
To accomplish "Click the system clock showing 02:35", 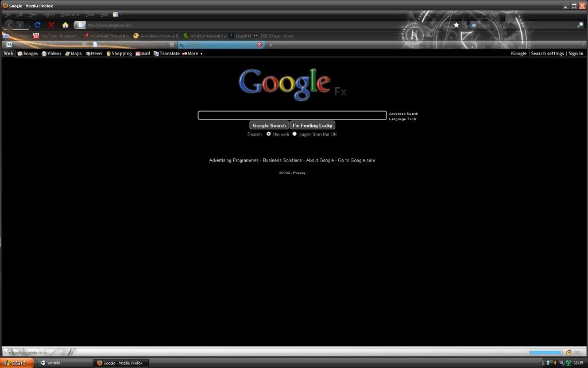I will point(578,363).
